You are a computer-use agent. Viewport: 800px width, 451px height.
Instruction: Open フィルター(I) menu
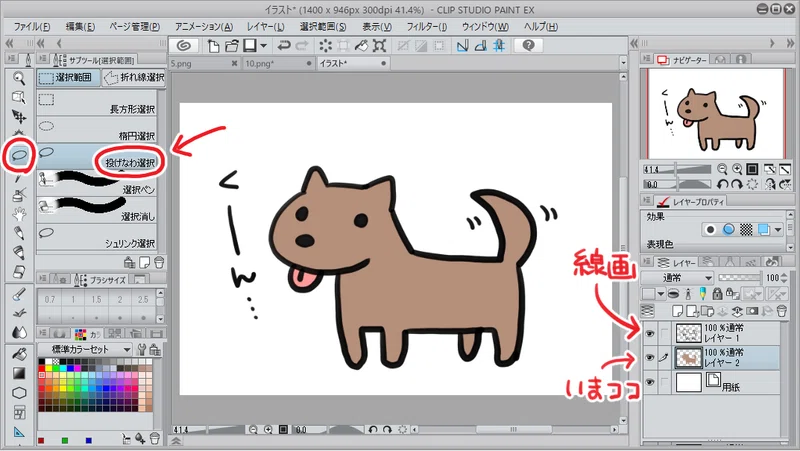click(427, 27)
